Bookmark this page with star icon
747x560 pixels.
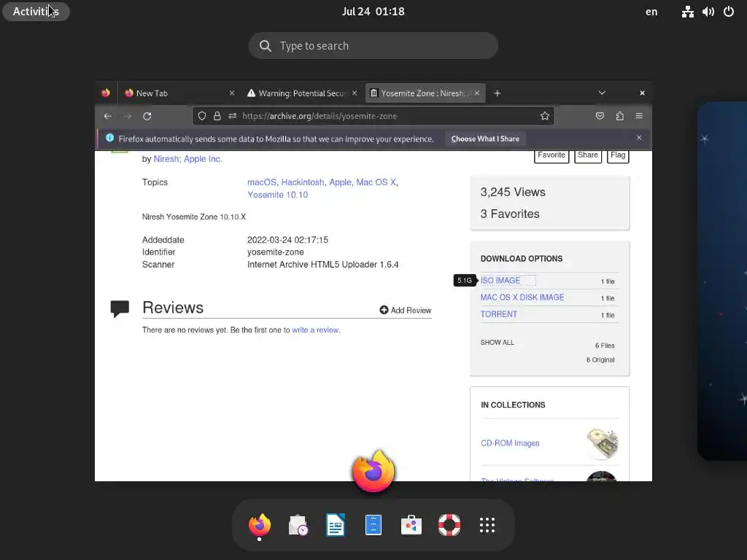(x=544, y=116)
